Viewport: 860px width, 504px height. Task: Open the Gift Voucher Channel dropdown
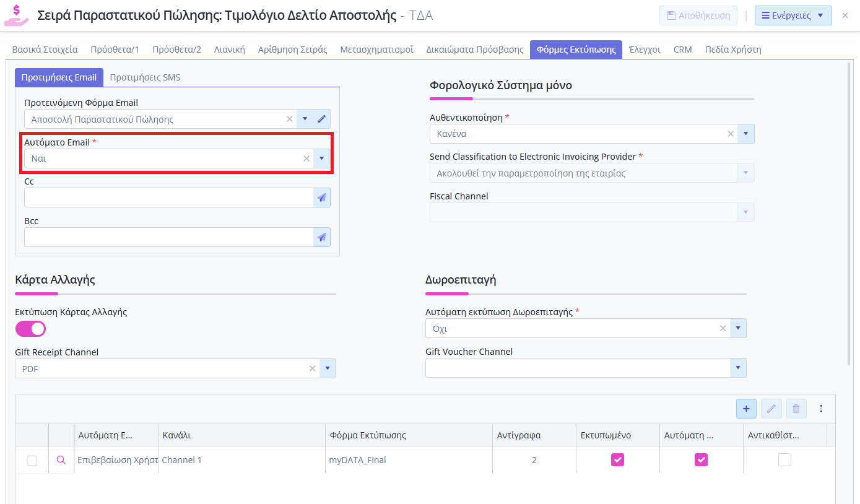(737, 368)
